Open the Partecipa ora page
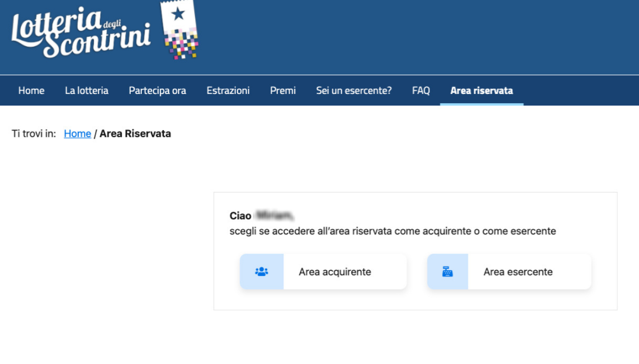This screenshot has height=364, width=639. 158,91
